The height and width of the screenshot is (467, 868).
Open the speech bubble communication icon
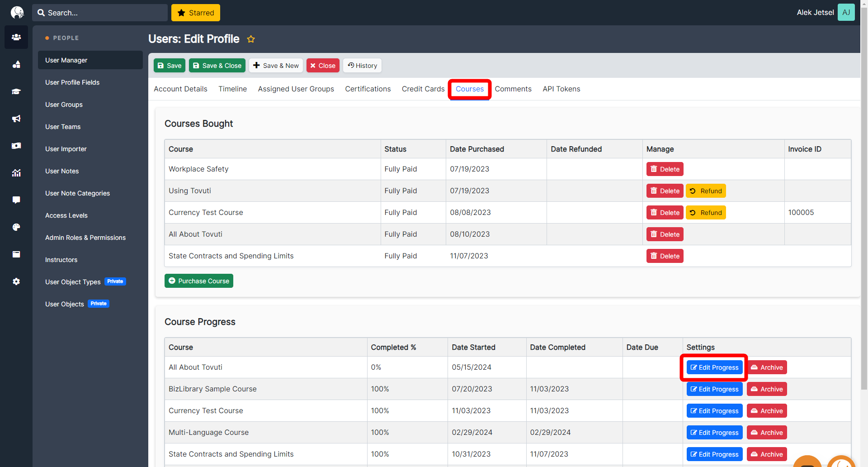point(16,200)
